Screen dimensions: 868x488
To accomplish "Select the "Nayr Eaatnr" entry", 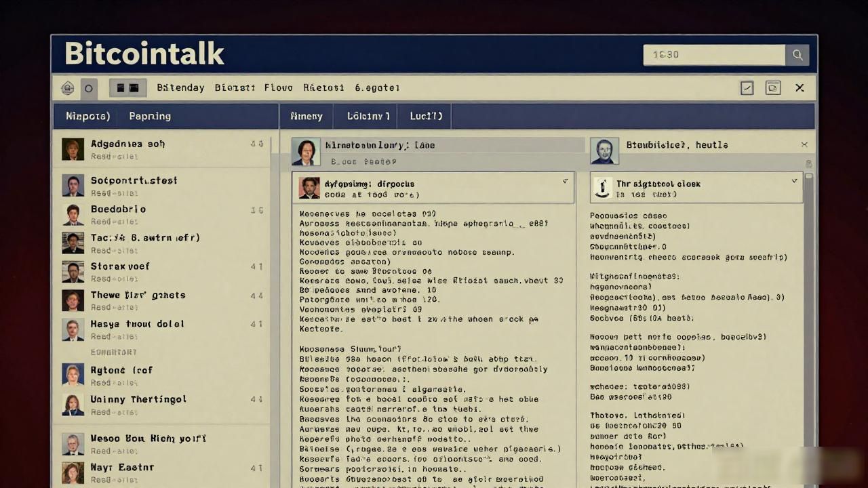I will [161, 472].
